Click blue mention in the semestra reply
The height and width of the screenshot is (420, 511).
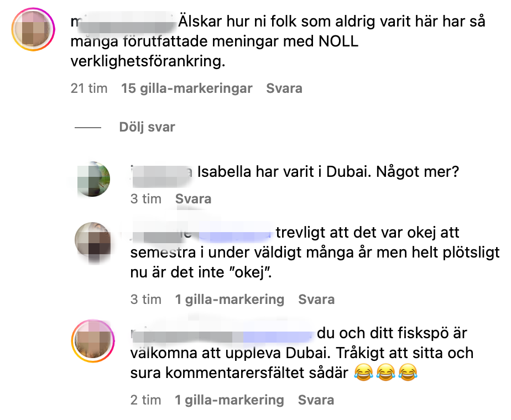click(234, 233)
